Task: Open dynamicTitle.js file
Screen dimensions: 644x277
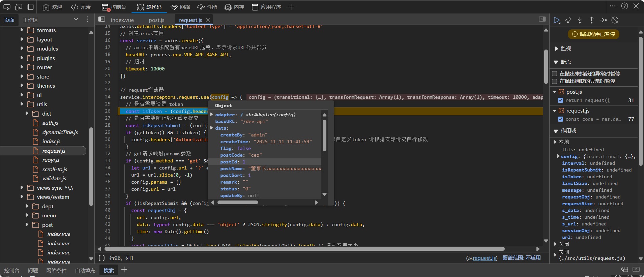Action: 60,132
